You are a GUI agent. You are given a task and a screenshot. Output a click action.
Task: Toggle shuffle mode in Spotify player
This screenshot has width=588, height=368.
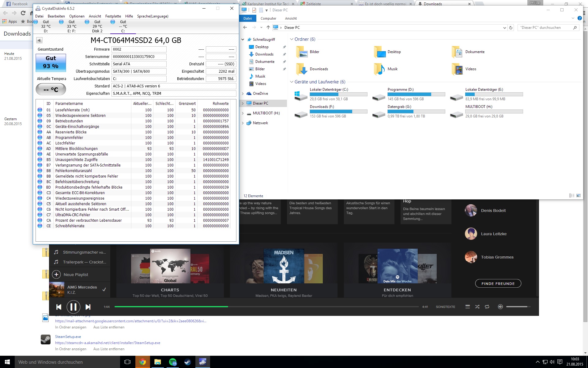click(477, 307)
